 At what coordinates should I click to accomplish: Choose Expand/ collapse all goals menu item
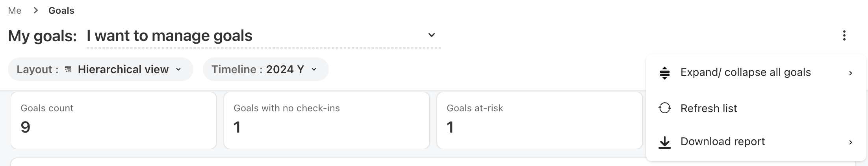pos(746,72)
